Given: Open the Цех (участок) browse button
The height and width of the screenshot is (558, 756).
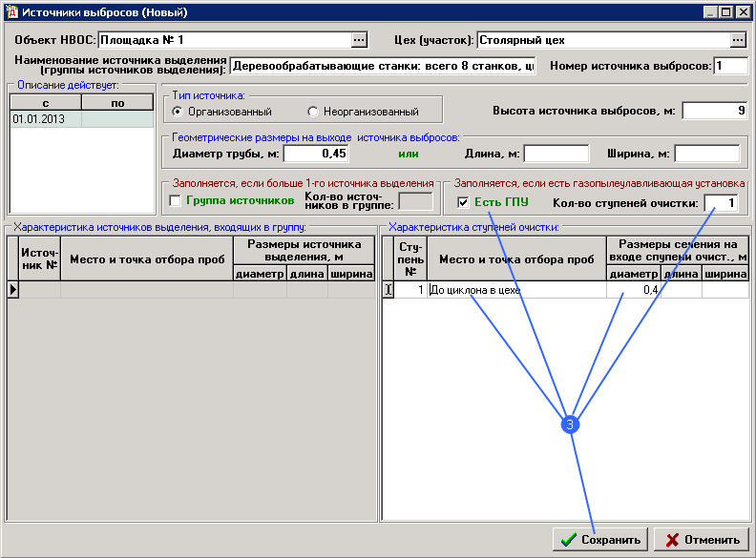Looking at the screenshot, I should [x=738, y=40].
